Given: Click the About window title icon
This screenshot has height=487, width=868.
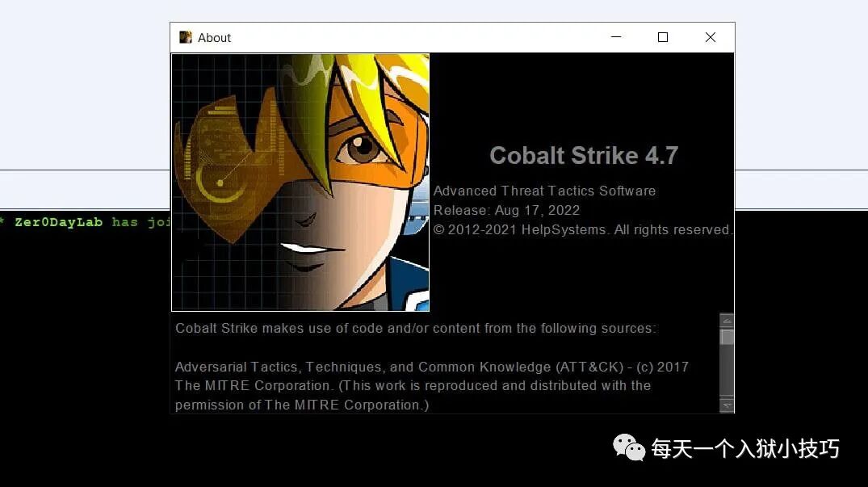Looking at the screenshot, I should [x=186, y=37].
